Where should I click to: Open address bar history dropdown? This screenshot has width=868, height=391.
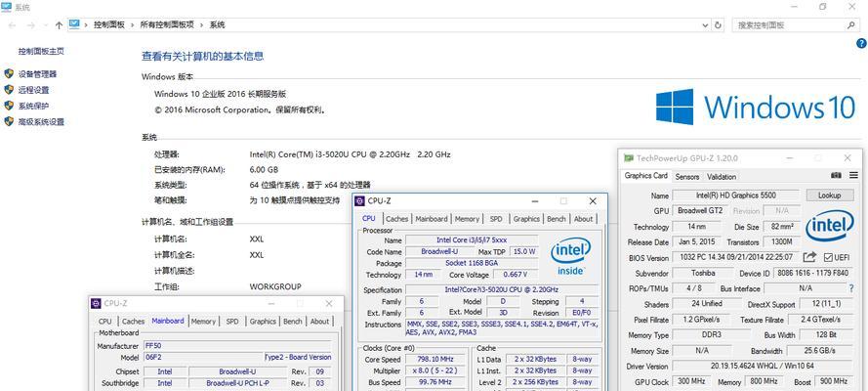tap(705, 24)
